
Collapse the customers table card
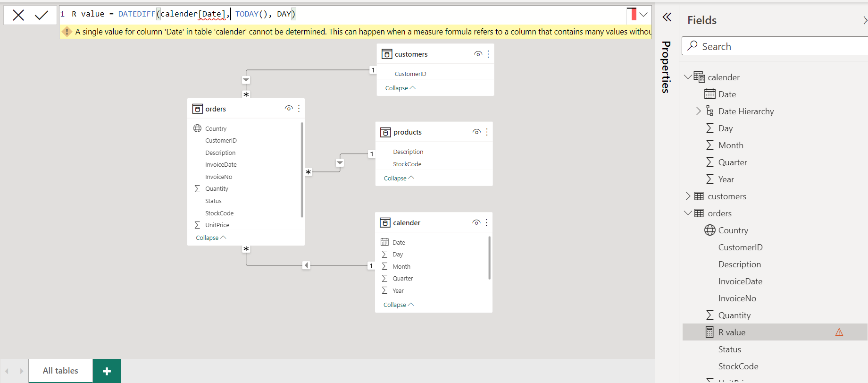[x=400, y=88]
